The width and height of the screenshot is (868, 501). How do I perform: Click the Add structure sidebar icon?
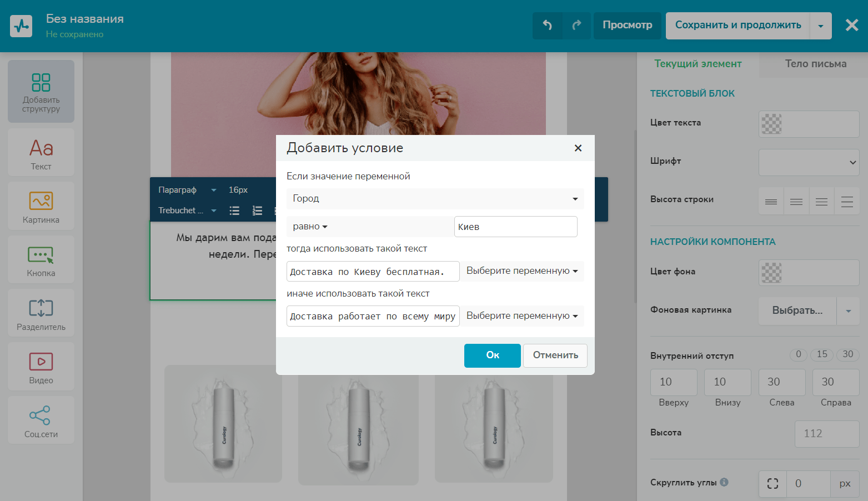click(41, 92)
